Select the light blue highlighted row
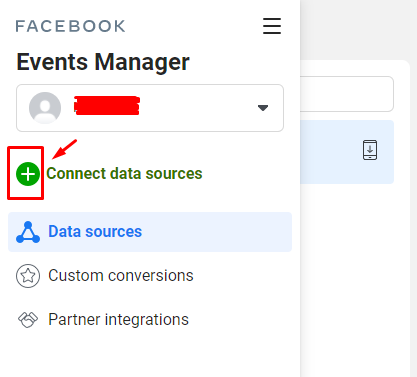417x377 pixels. tap(347, 152)
